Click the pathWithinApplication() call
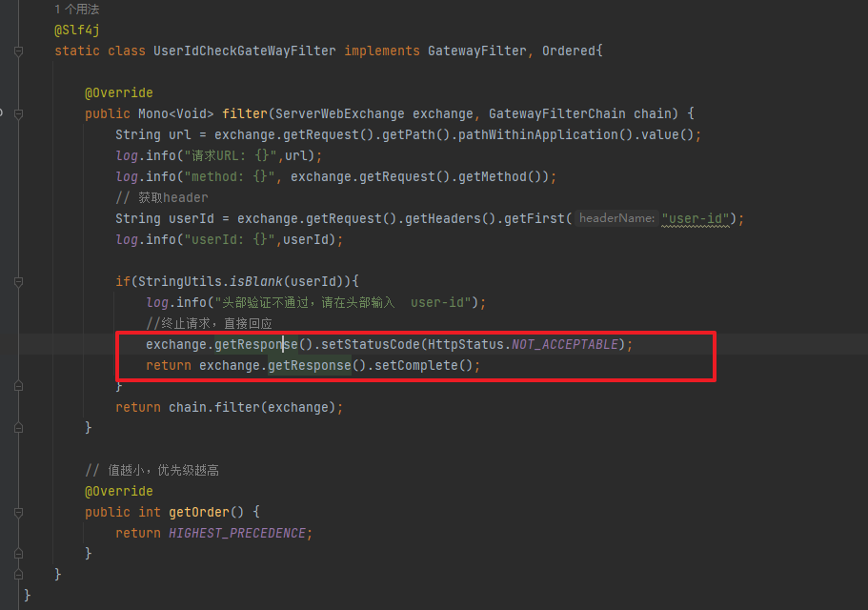 tap(545, 135)
